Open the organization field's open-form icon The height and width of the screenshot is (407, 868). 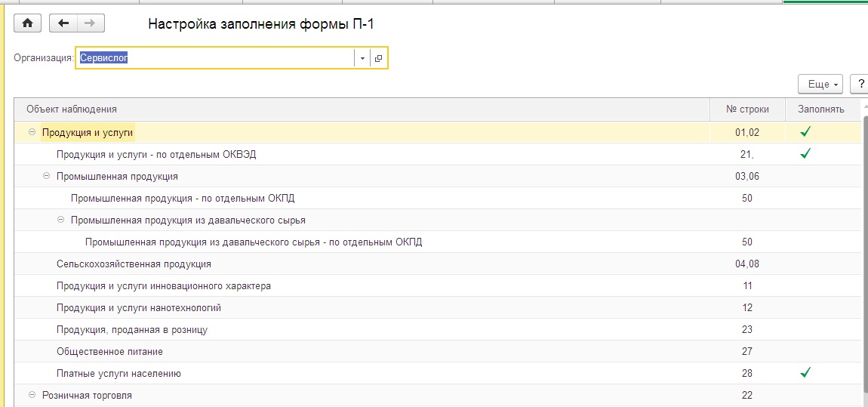379,58
